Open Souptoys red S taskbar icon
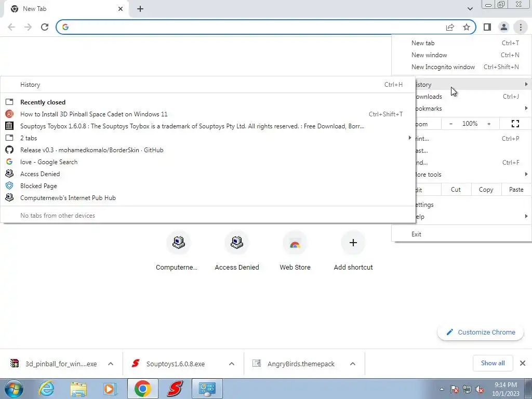This screenshot has width=532, height=399. click(175, 389)
